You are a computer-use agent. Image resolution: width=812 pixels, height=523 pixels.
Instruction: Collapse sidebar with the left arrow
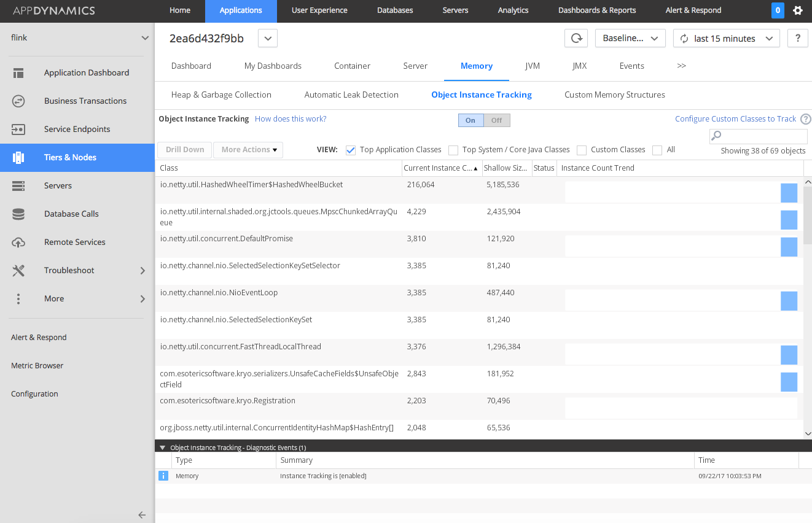pyautogui.click(x=142, y=515)
